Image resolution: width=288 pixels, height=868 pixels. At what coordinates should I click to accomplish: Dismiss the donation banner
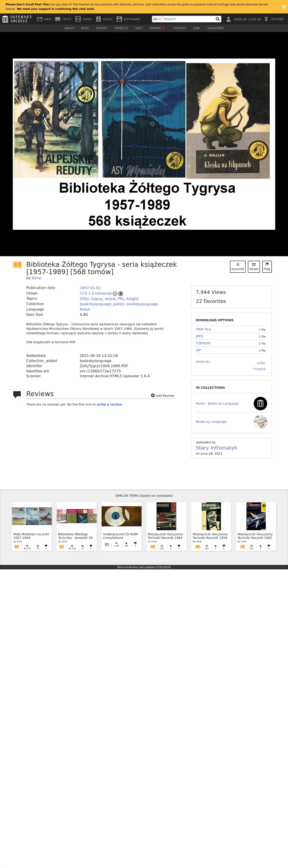tap(284, 7)
